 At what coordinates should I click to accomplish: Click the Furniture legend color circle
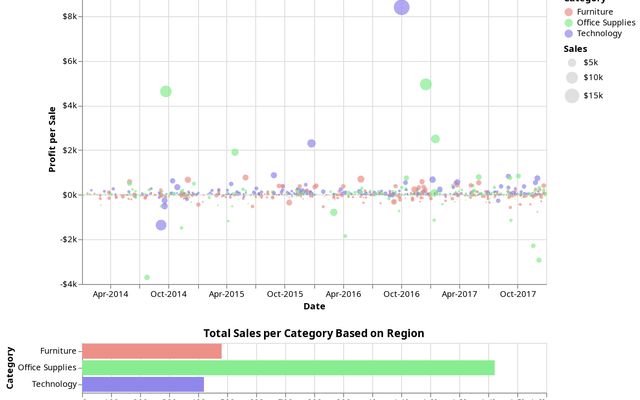point(570,12)
